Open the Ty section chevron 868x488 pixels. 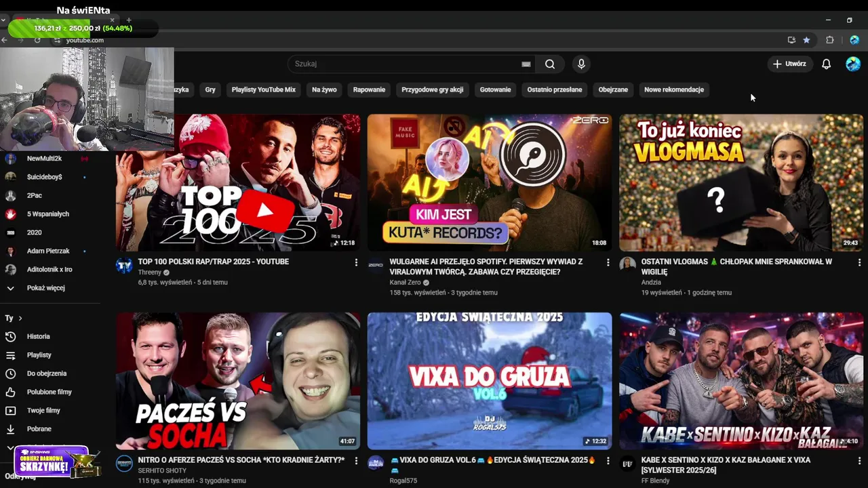pyautogui.click(x=20, y=318)
